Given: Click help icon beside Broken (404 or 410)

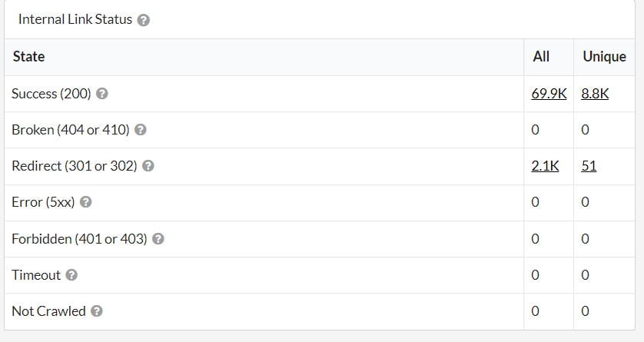Looking at the screenshot, I should [x=141, y=130].
